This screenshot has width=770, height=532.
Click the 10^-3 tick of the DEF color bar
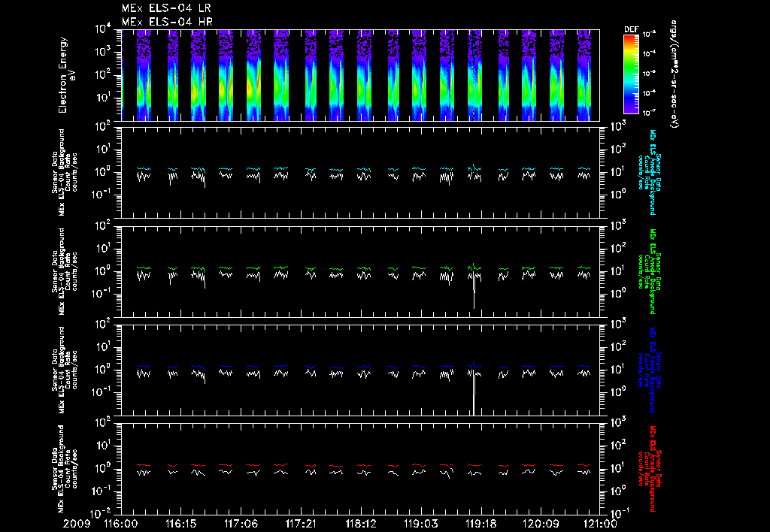(650, 35)
